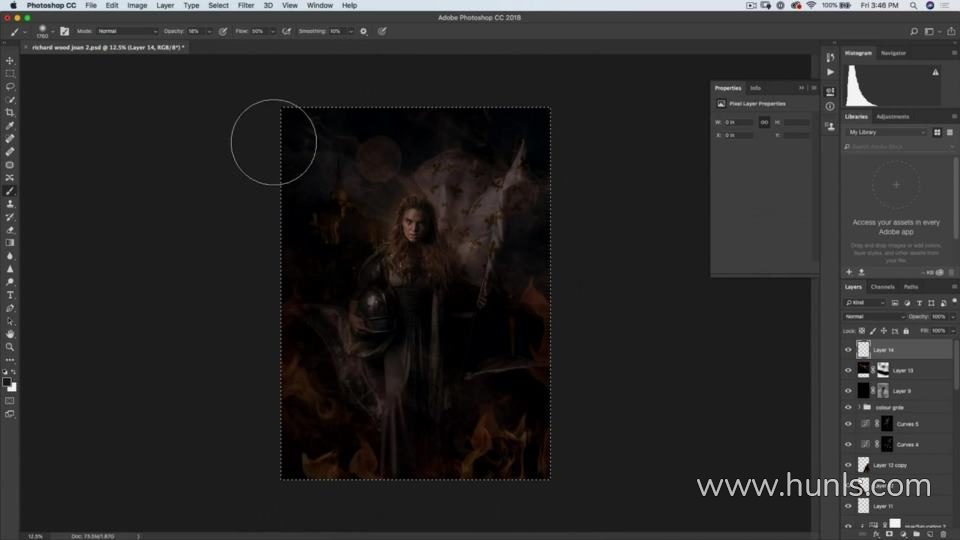
Task: Open brush Flow slider dropdown
Action: point(272,31)
